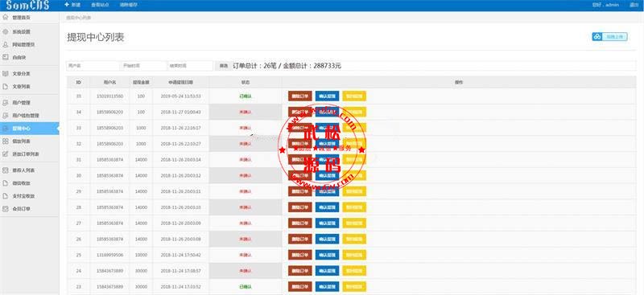Click green 已确认 status in row 35
The image size is (644, 295).
pos(246,96)
